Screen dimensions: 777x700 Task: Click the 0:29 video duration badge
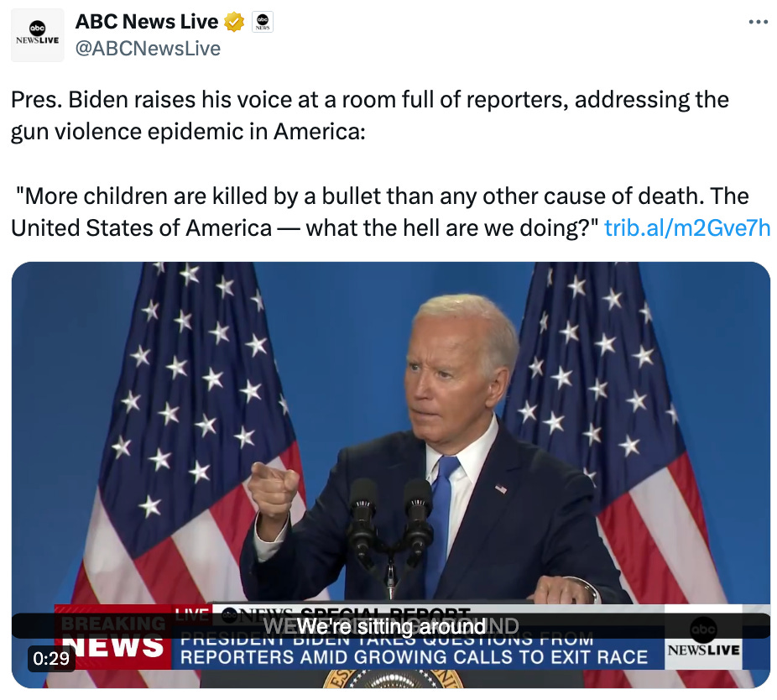51,658
